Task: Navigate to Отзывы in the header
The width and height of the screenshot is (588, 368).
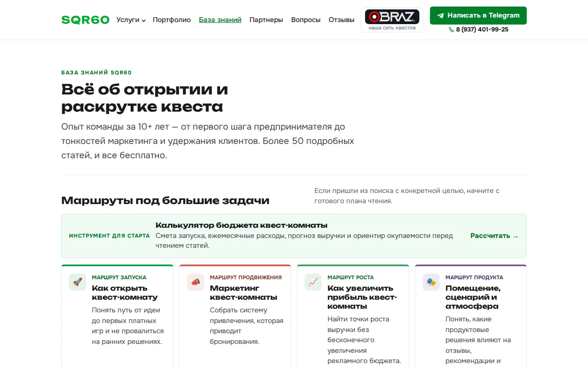Action: tap(341, 20)
